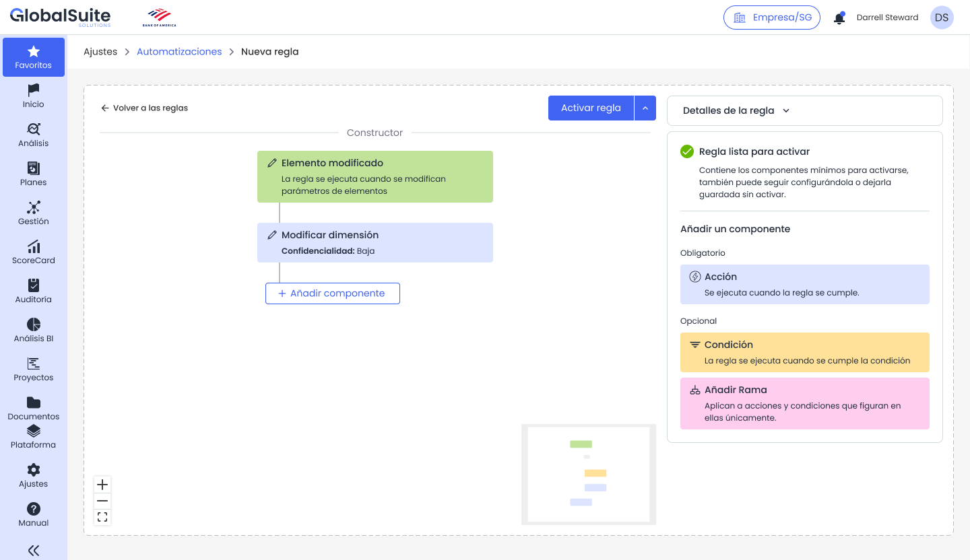Expand Detalles de la regla

pyautogui.click(x=804, y=110)
